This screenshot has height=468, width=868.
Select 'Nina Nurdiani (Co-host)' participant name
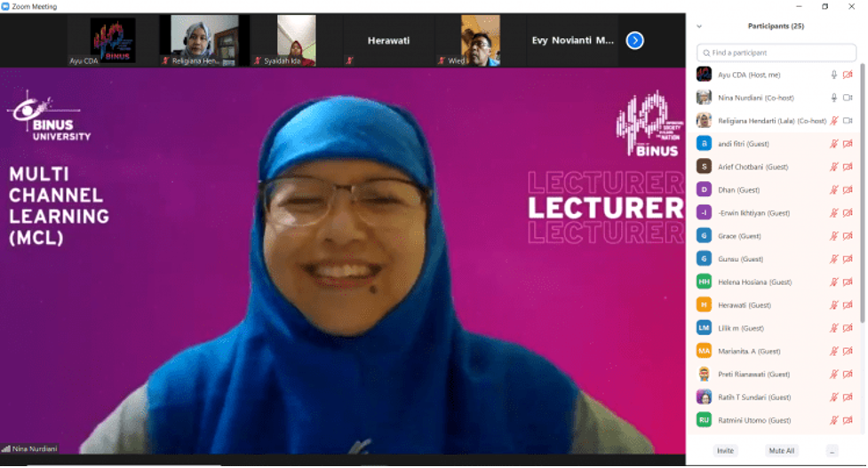click(756, 98)
